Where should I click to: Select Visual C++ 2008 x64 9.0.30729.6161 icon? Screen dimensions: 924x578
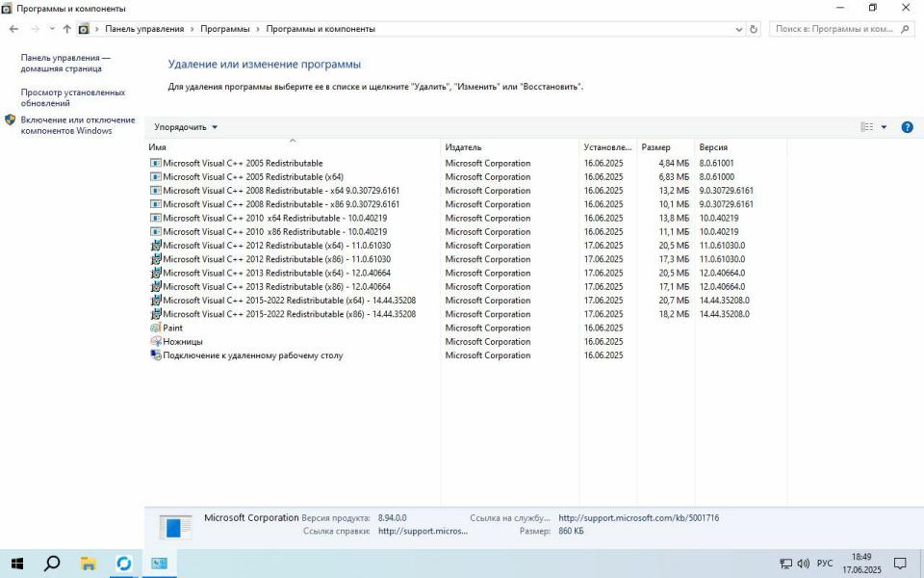[156, 191]
